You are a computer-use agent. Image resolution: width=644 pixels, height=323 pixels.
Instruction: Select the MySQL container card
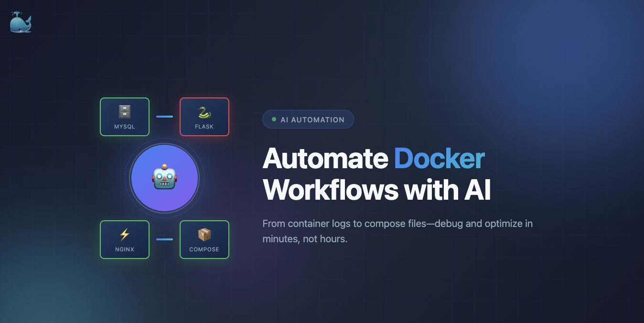pos(125,117)
